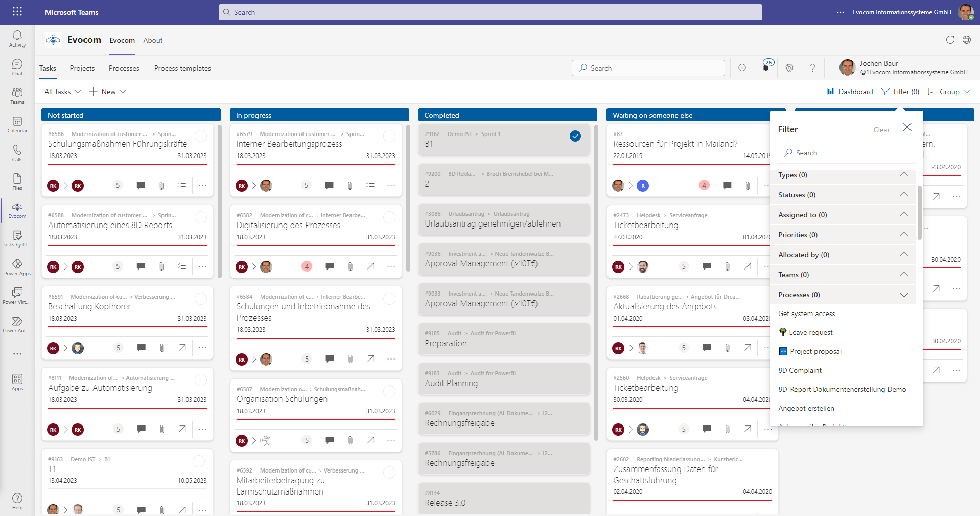Click the checklist icon on Schulungsmaßnahmen Führungskräfte card
This screenshot has height=516, width=980.
click(x=182, y=185)
